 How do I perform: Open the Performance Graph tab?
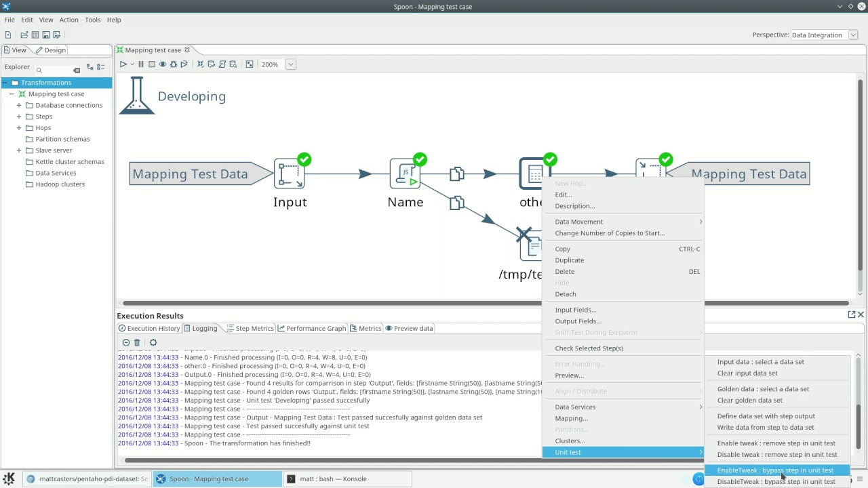(312, 328)
